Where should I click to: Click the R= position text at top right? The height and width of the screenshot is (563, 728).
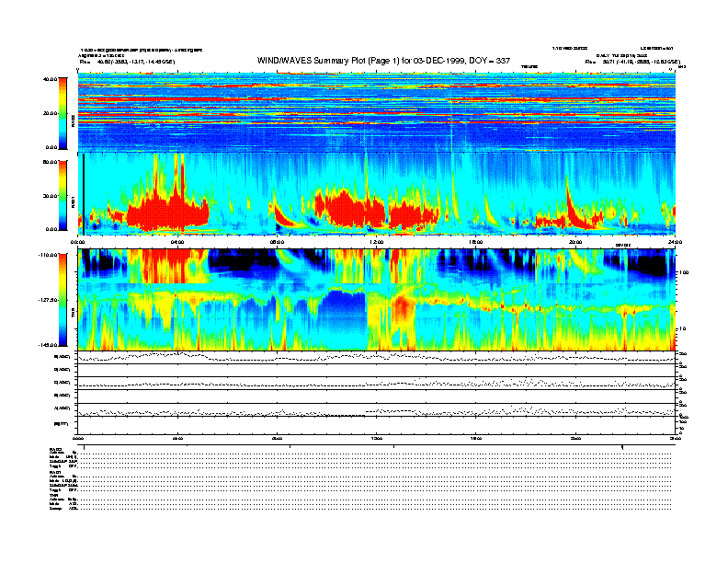pos(632,62)
